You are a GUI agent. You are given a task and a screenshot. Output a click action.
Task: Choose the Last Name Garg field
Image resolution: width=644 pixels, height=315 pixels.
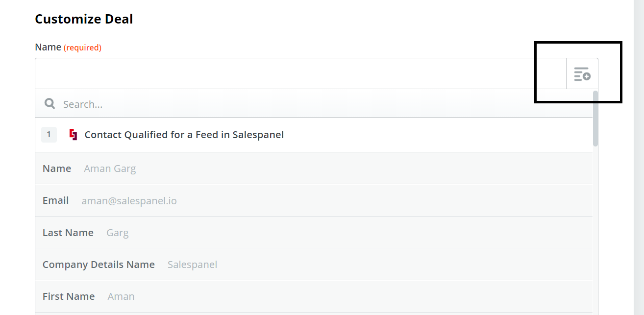pos(314,233)
